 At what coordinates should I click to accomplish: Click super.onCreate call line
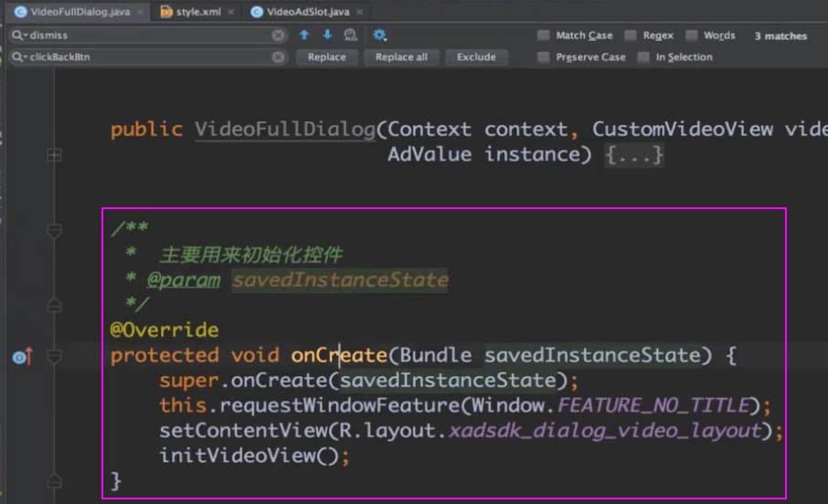(368, 381)
